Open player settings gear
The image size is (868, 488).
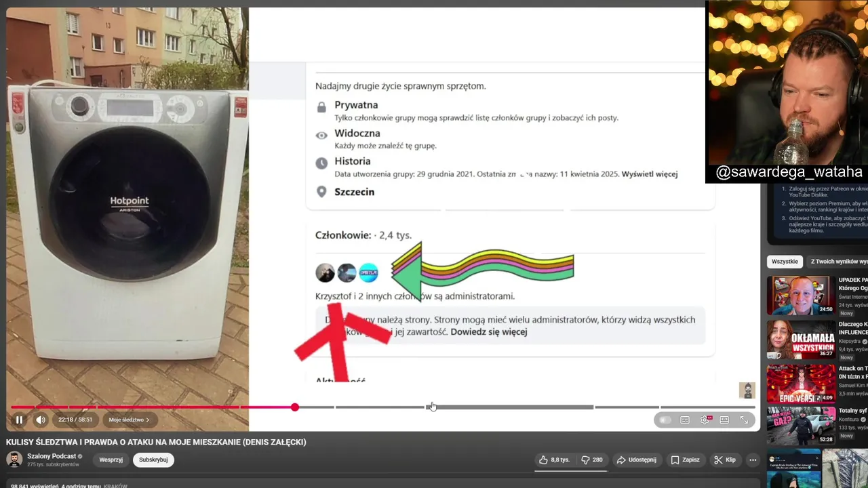pos(705,420)
